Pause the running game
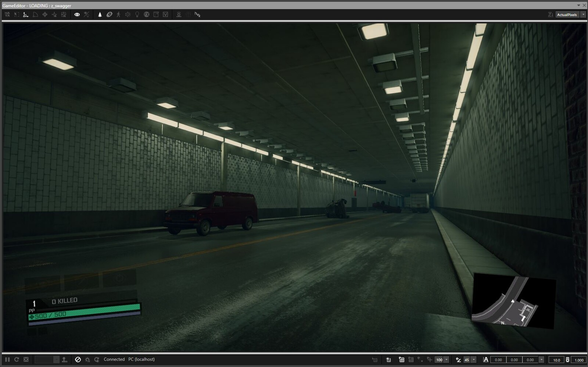 pos(7,360)
